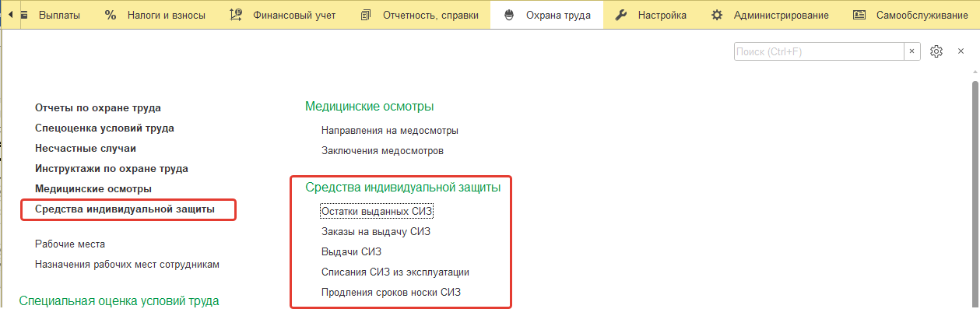980x309 pixels.
Task: Open Несчастные случаи
Action: pos(86,148)
